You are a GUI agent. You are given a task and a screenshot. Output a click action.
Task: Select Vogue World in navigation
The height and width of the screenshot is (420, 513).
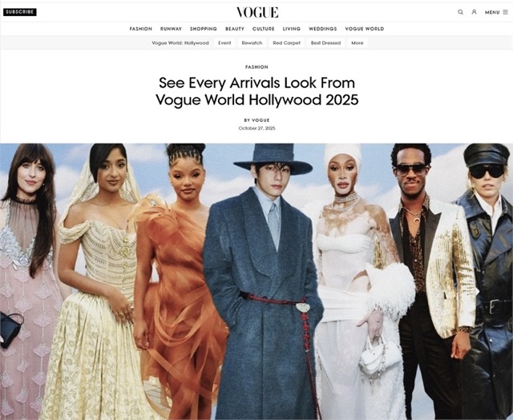pos(365,29)
